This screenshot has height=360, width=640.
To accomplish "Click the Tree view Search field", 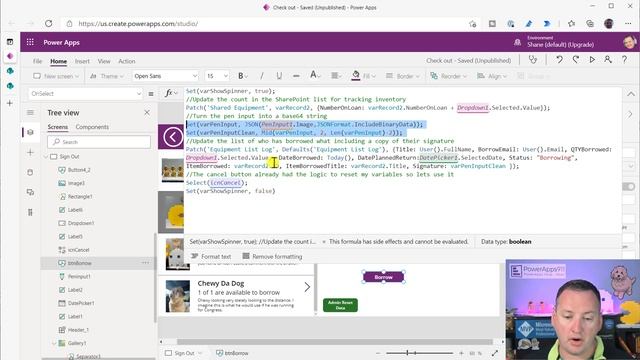I will click(x=99, y=142).
